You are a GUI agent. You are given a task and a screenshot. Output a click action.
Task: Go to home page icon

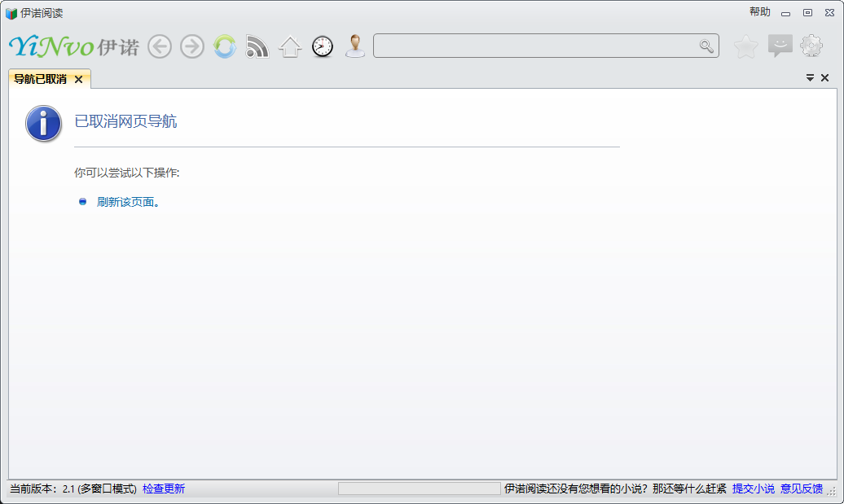pos(289,46)
